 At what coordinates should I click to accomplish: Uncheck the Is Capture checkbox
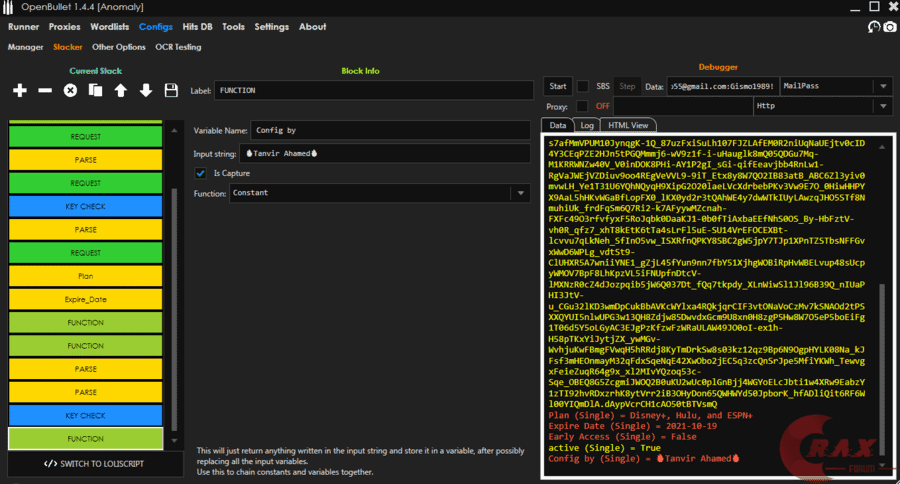pos(201,173)
